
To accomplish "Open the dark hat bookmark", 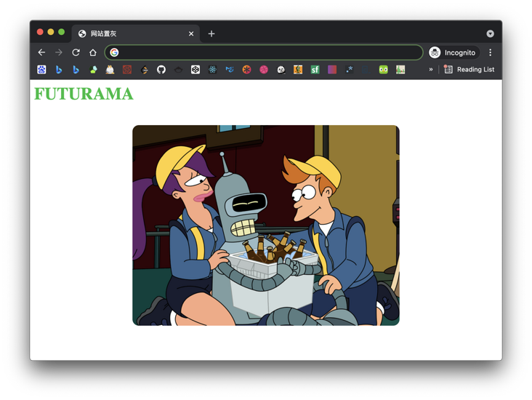I will click(178, 70).
